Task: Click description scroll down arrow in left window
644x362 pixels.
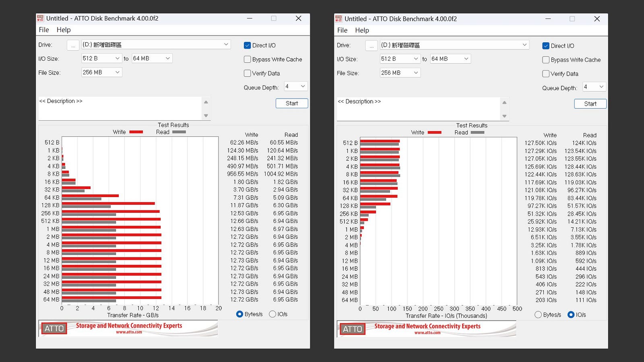Action: (x=206, y=116)
